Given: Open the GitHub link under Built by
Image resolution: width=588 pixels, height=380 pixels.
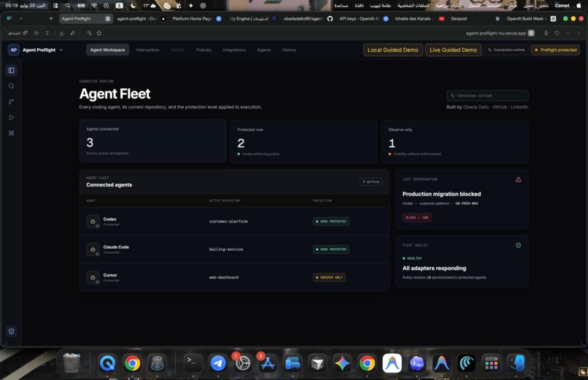Looking at the screenshot, I should [500, 107].
